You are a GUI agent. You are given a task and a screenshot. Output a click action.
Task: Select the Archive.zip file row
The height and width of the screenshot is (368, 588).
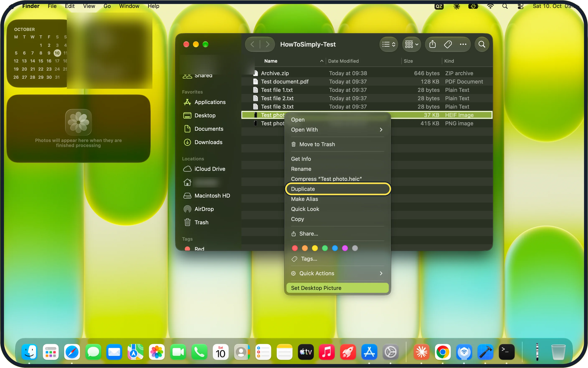[x=367, y=73]
